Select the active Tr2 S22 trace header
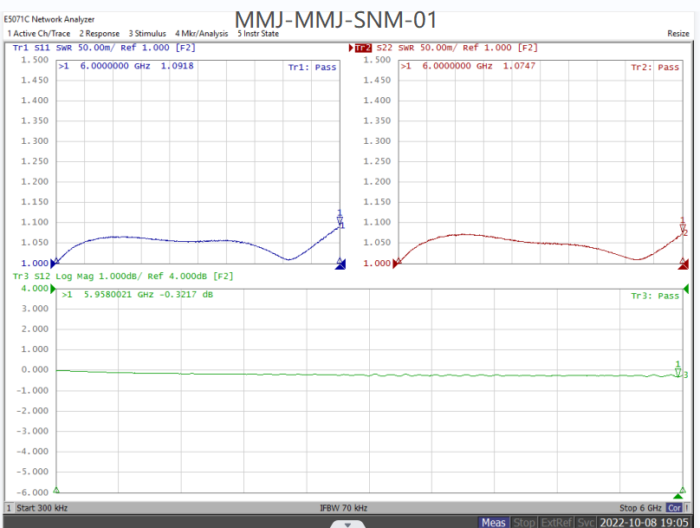700x528 pixels. coord(446,48)
